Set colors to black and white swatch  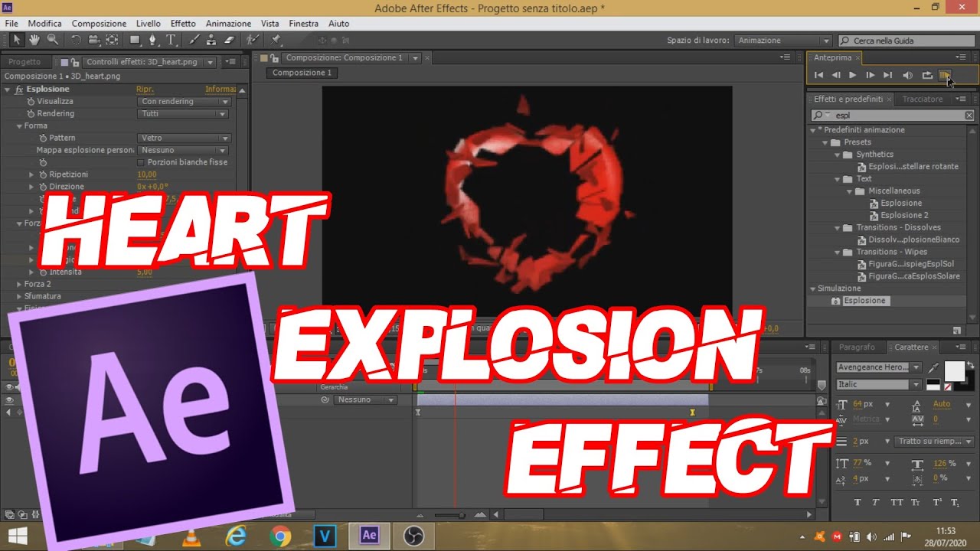(933, 386)
